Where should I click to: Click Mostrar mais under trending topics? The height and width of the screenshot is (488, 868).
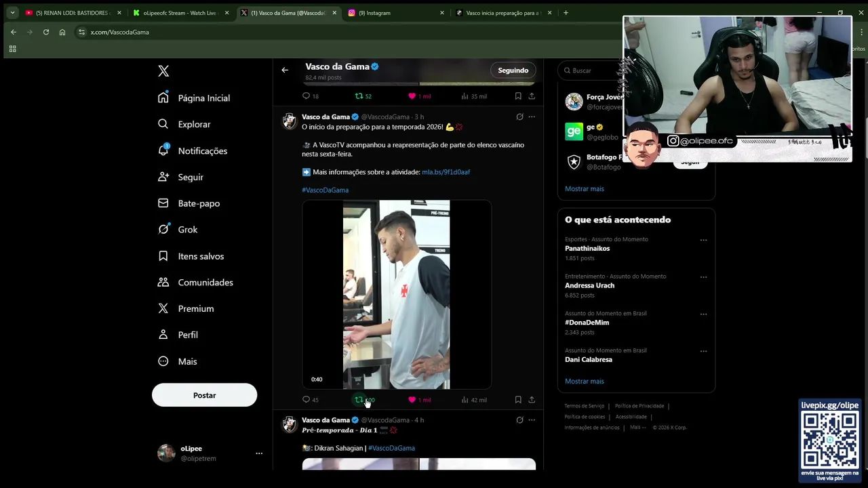click(584, 382)
